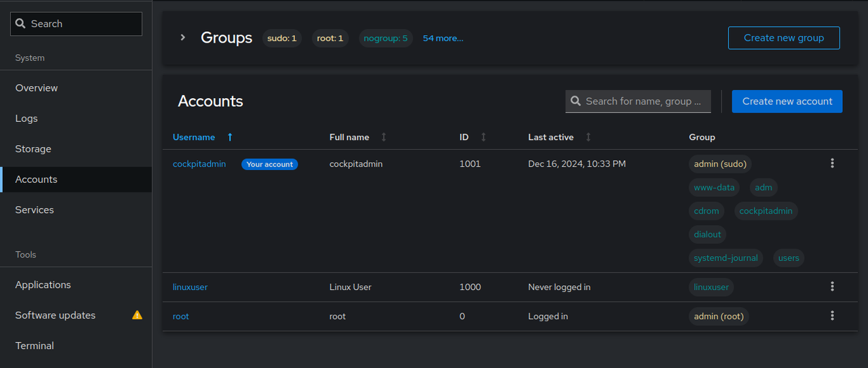Screen dimensions: 868x368
Task: Click Create new account button
Action: click(x=787, y=101)
